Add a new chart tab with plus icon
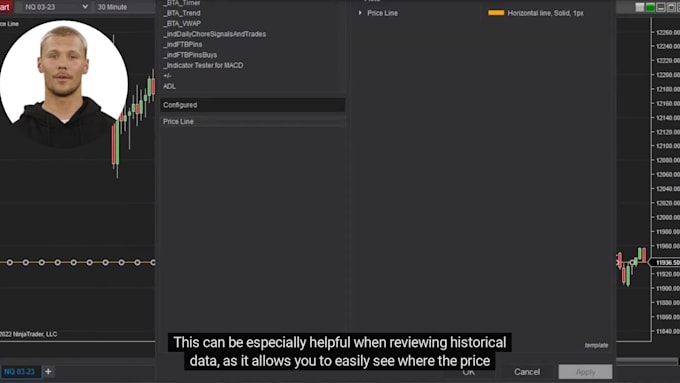This screenshot has height=383, width=680. pyautogui.click(x=48, y=371)
